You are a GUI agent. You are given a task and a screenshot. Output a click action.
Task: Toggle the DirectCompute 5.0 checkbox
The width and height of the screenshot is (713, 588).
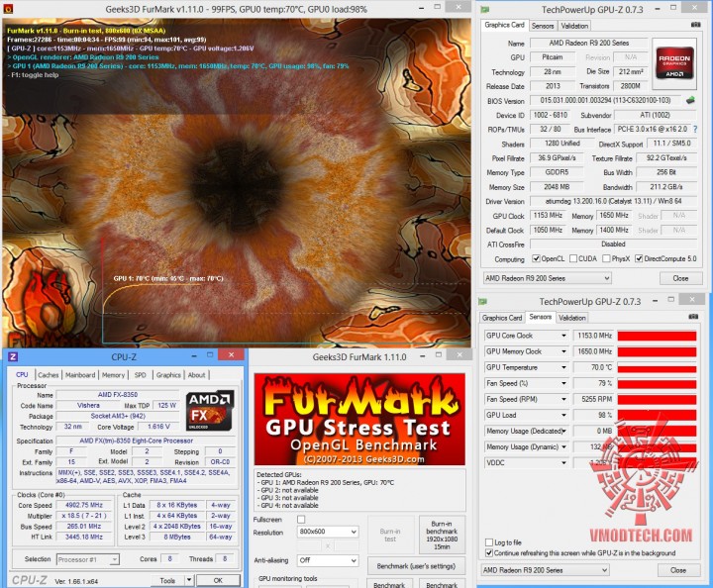(639, 258)
